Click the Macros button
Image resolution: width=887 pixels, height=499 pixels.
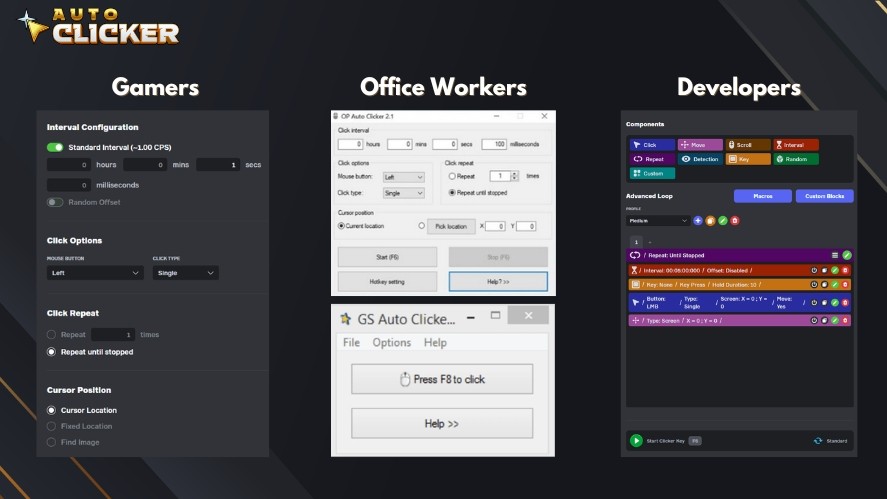click(x=762, y=196)
